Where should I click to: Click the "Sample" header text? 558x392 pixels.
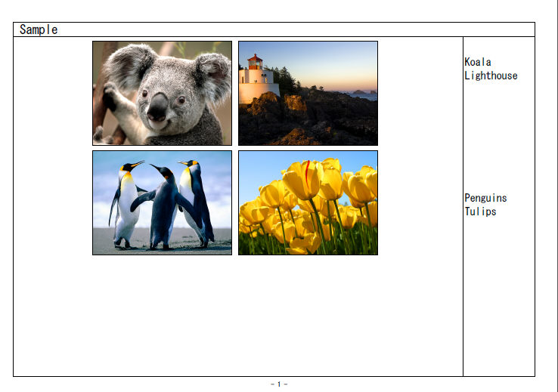pos(39,29)
